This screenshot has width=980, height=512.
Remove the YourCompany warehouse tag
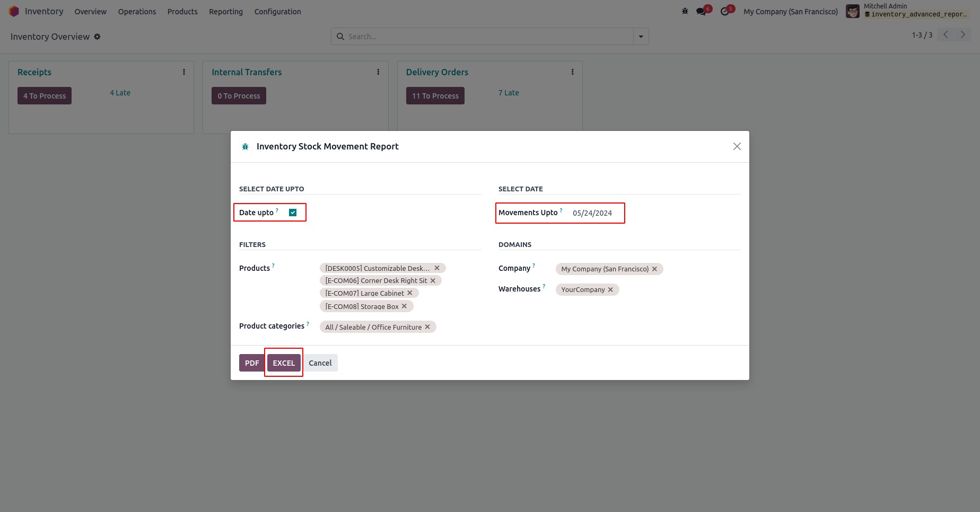[x=610, y=290]
